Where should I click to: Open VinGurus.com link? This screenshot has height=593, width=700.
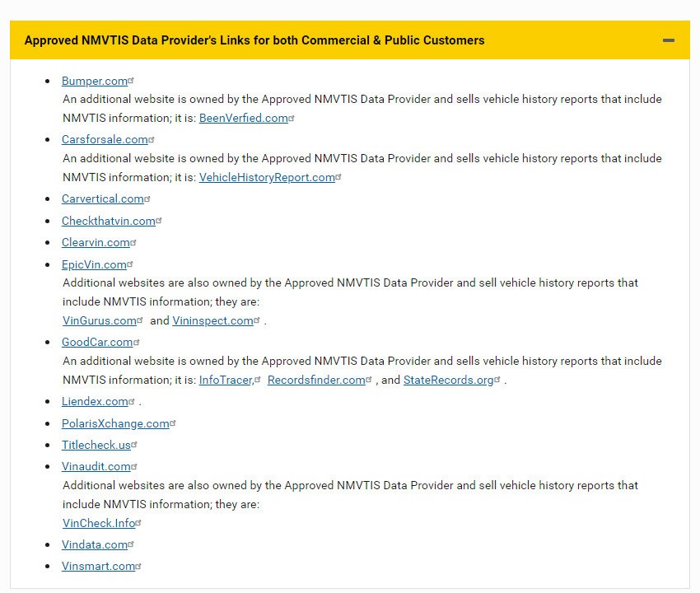[x=100, y=321]
